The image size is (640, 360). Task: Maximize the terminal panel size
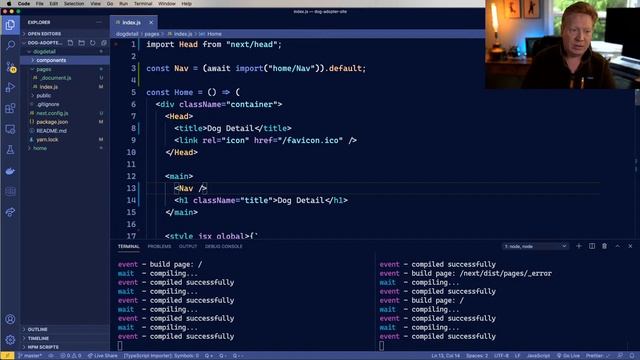point(618,246)
